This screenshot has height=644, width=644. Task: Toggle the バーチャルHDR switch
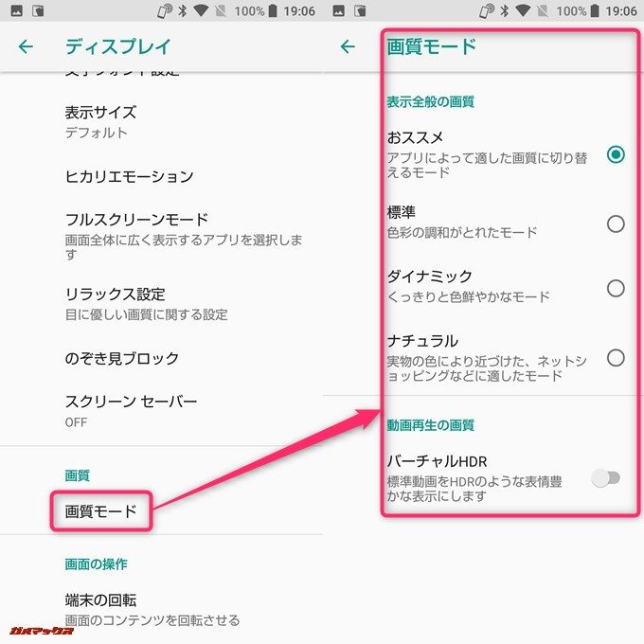tap(605, 478)
